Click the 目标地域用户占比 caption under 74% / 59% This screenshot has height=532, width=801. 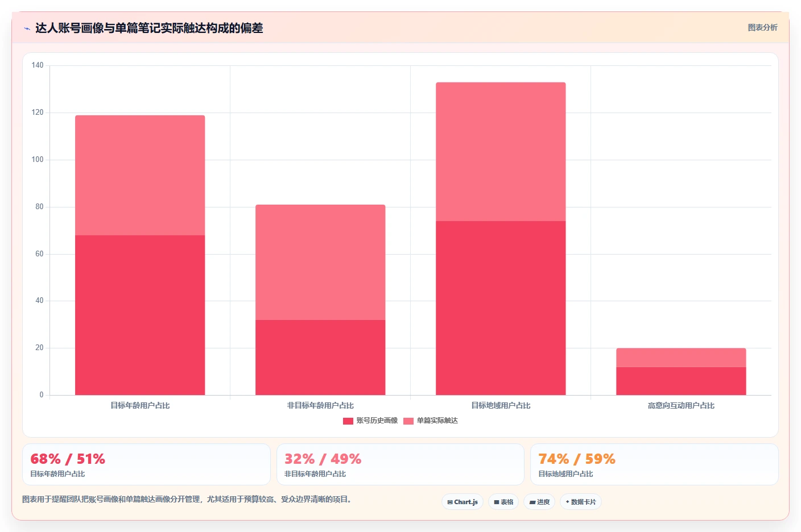tap(565, 474)
